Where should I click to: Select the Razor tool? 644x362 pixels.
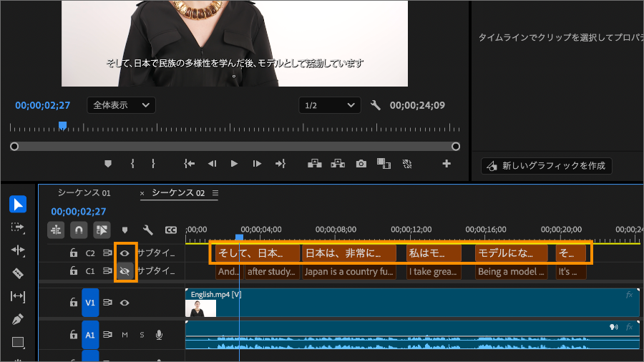(18, 273)
